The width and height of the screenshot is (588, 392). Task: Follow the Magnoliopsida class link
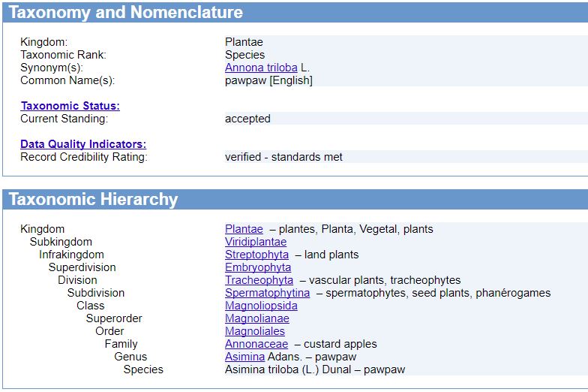coord(261,306)
